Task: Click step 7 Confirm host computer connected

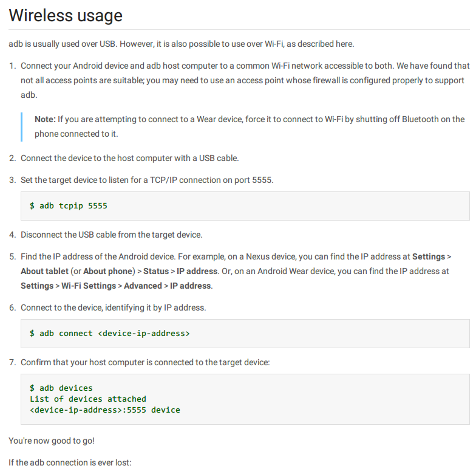Action: [145, 362]
